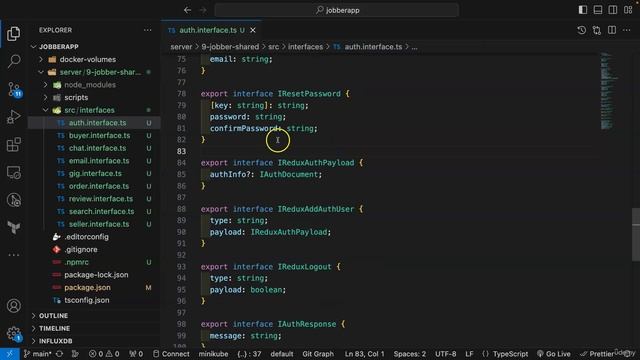
Task: Open errors and warnings count
Action: click(104, 354)
